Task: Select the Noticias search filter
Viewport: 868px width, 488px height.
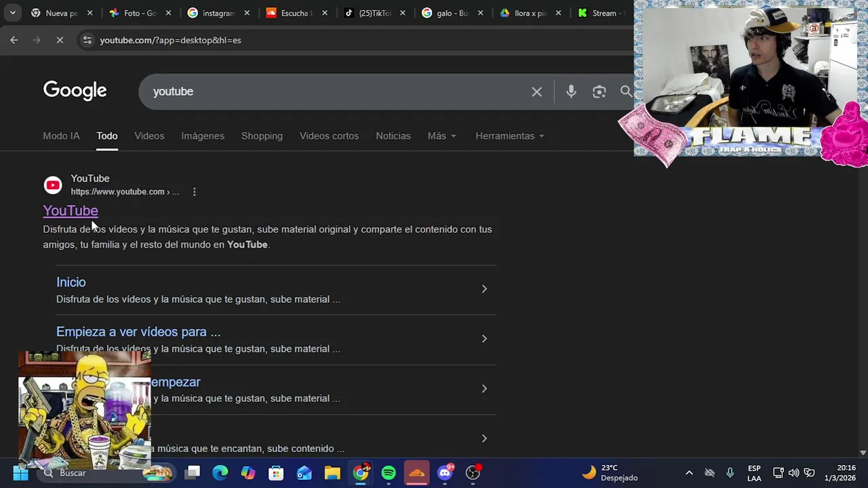Action: coord(393,136)
